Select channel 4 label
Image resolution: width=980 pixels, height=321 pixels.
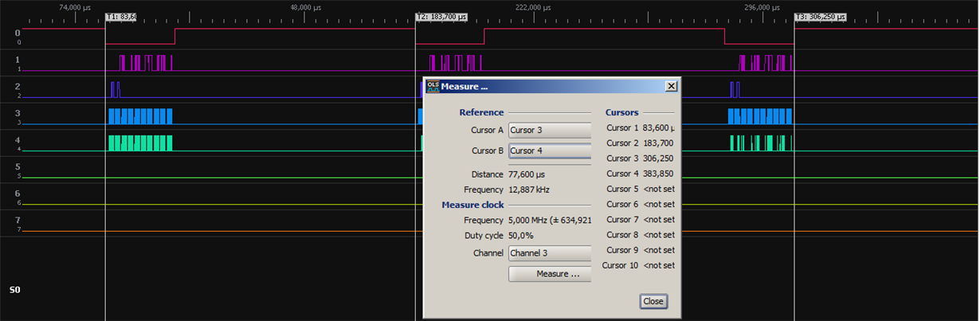pos(18,140)
